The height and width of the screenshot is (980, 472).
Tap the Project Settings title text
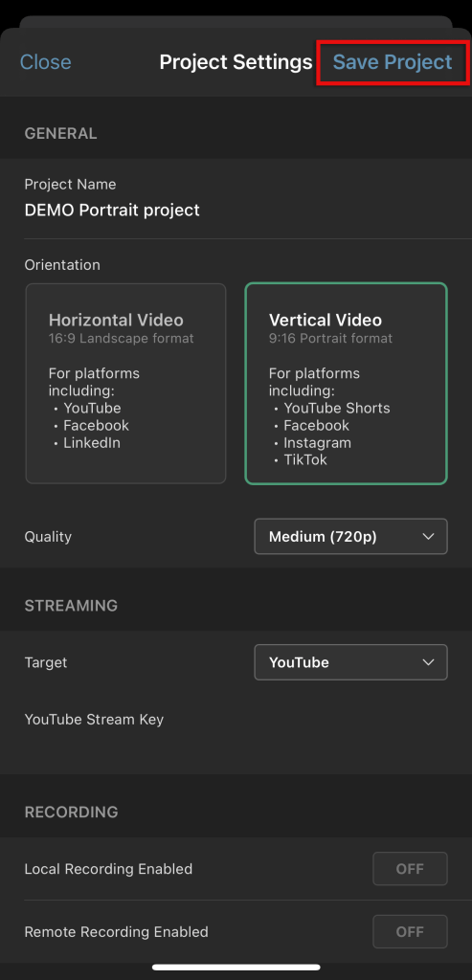pyautogui.click(x=236, y=62)
